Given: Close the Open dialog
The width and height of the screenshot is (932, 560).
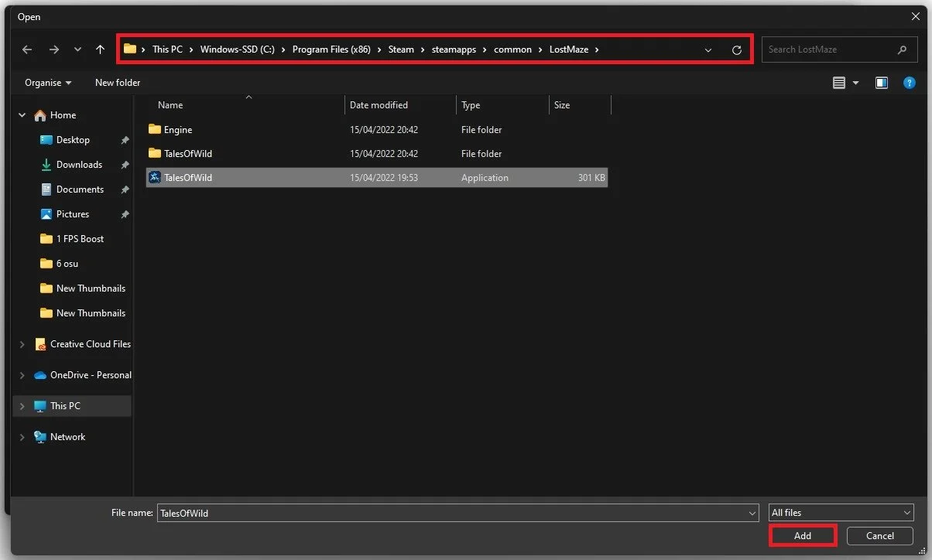Looking at the screenshot, I should (x=915, y=16).
